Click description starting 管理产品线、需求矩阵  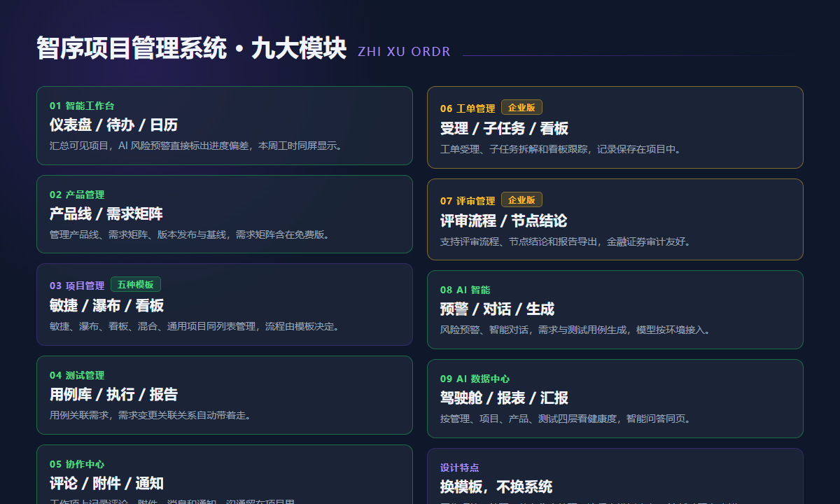click(x=190, y=234)
